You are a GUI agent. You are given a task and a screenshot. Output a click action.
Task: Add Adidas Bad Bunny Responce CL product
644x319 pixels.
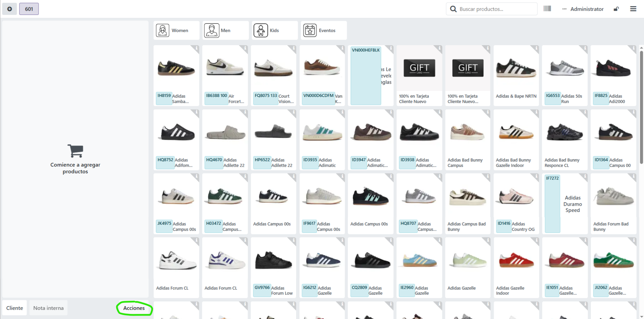coord(565,140)
